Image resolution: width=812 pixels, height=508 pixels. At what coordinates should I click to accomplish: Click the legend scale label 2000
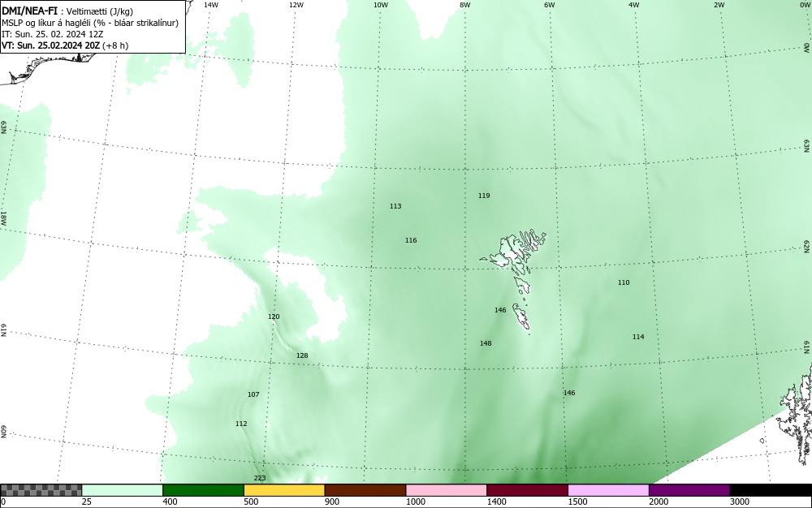659,502
